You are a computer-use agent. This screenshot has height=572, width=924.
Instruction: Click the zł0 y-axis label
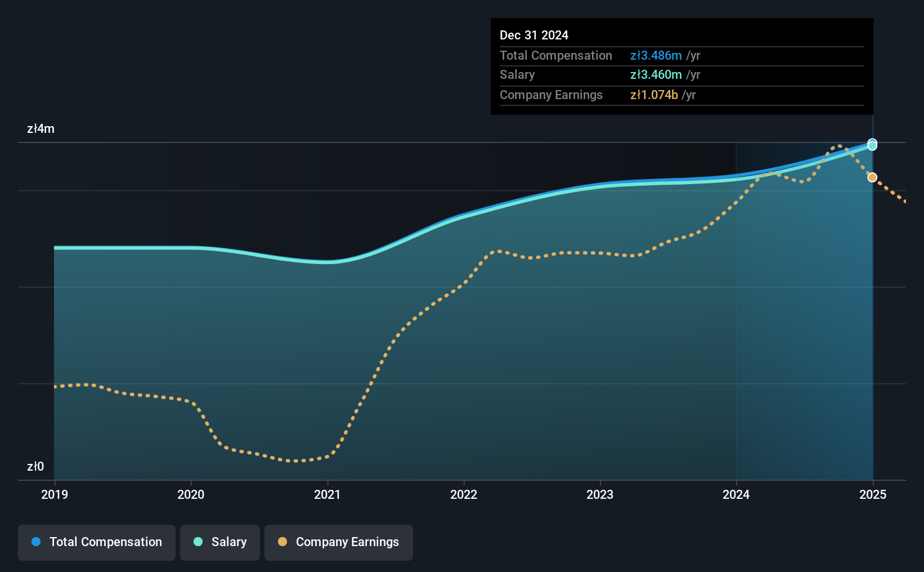click(35, 467)
